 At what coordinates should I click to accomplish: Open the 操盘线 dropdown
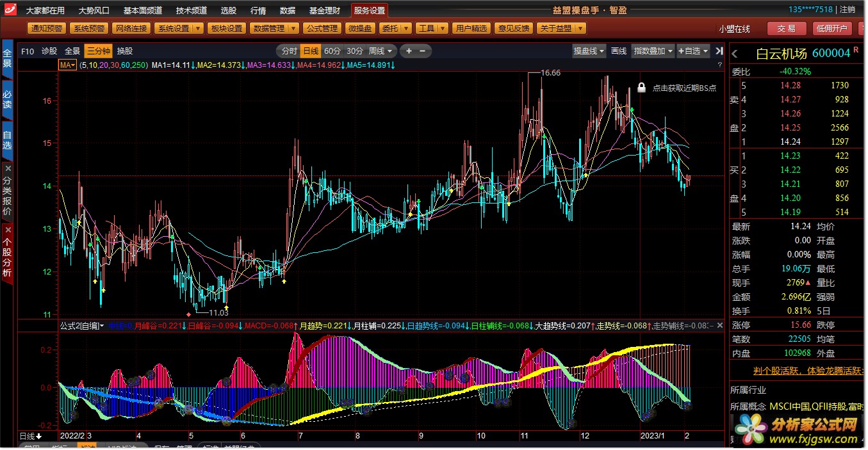pyautogui.click(x=589, y=51)
